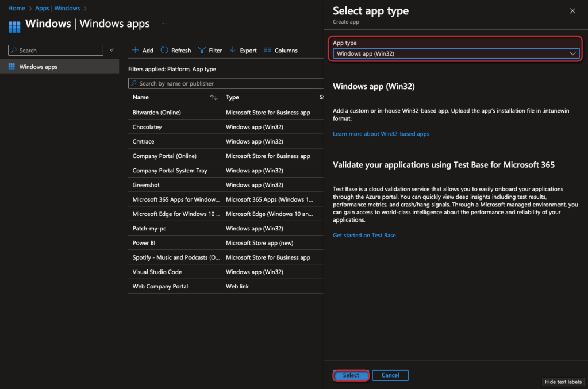The image size is (588, 389).
Task: Click the Add plus icon
Action: (x=136, y=50)
